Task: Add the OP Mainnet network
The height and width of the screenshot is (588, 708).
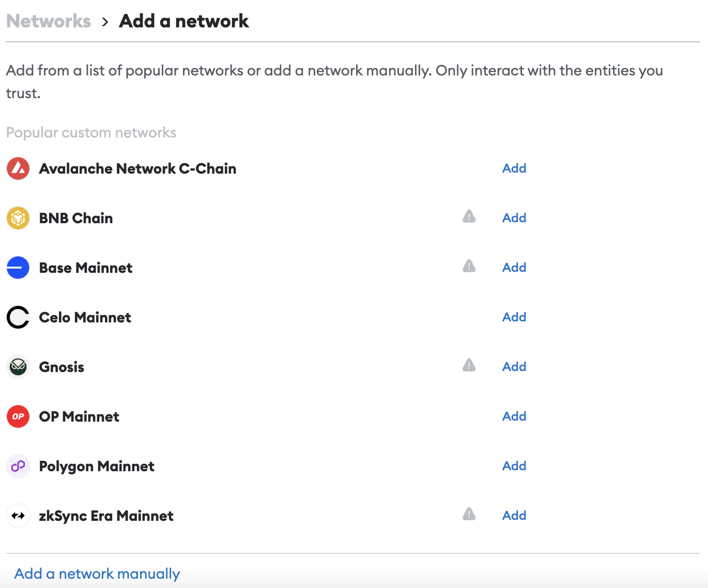Action: click(514, 416)
